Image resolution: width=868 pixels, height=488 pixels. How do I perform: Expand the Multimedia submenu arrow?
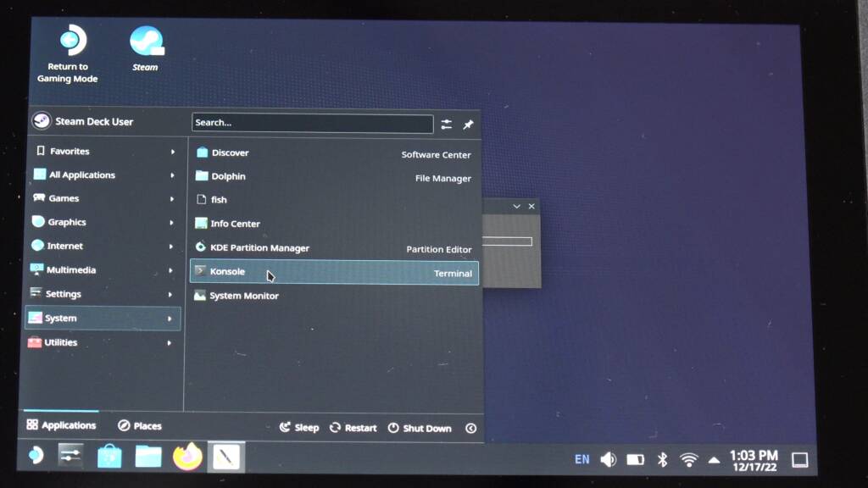point(170,270)
